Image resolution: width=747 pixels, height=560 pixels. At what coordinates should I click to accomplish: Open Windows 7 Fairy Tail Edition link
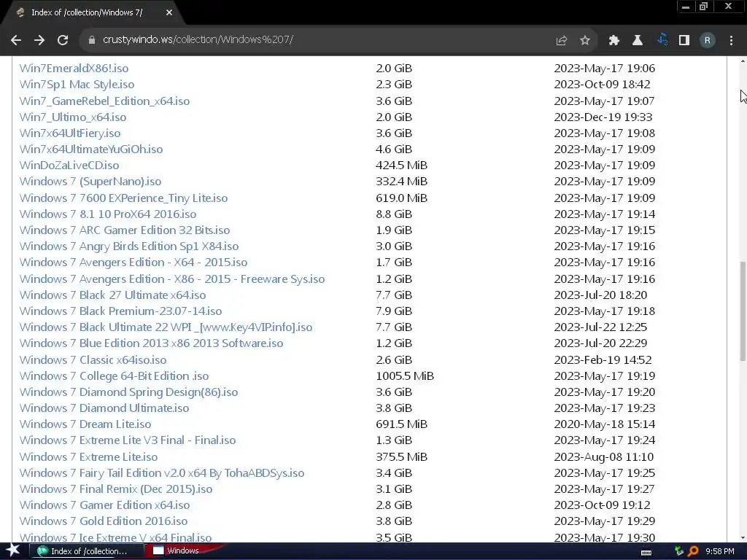coord(162,472)
